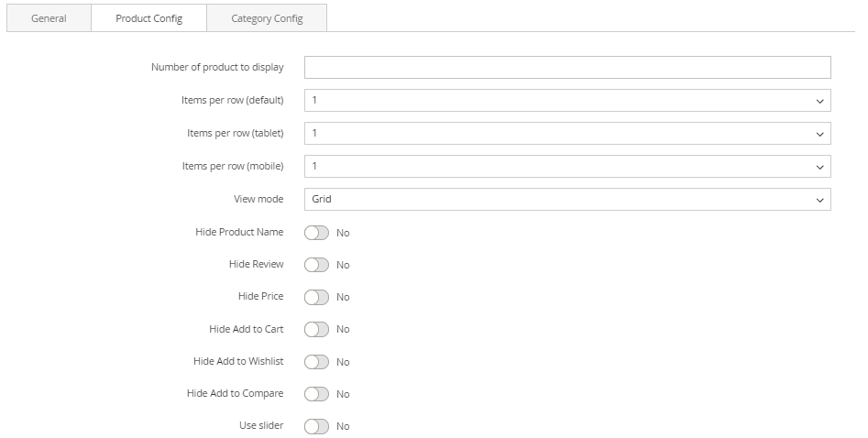Click the View mode dropdown chevron arrow
Screen dimensions: 868x438
click(819, 200)
